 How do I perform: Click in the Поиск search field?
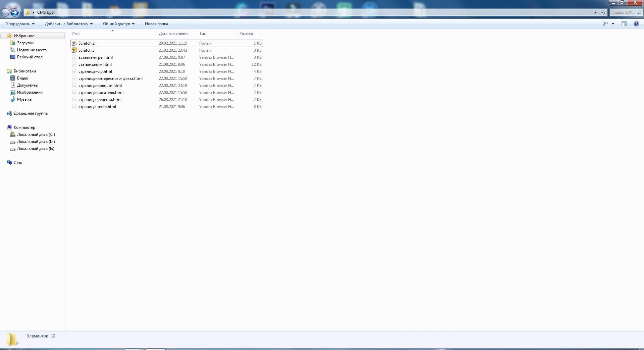623,12
